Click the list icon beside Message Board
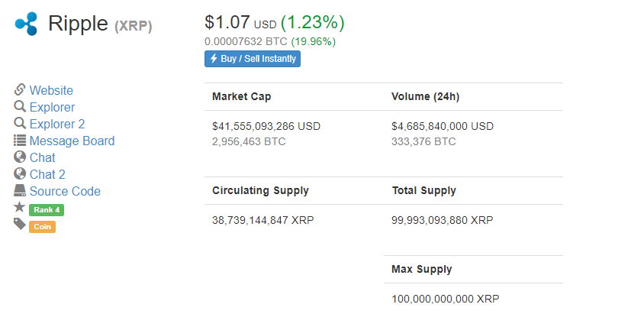The width and height of the screenshot is (644, 327). point(20,141)
